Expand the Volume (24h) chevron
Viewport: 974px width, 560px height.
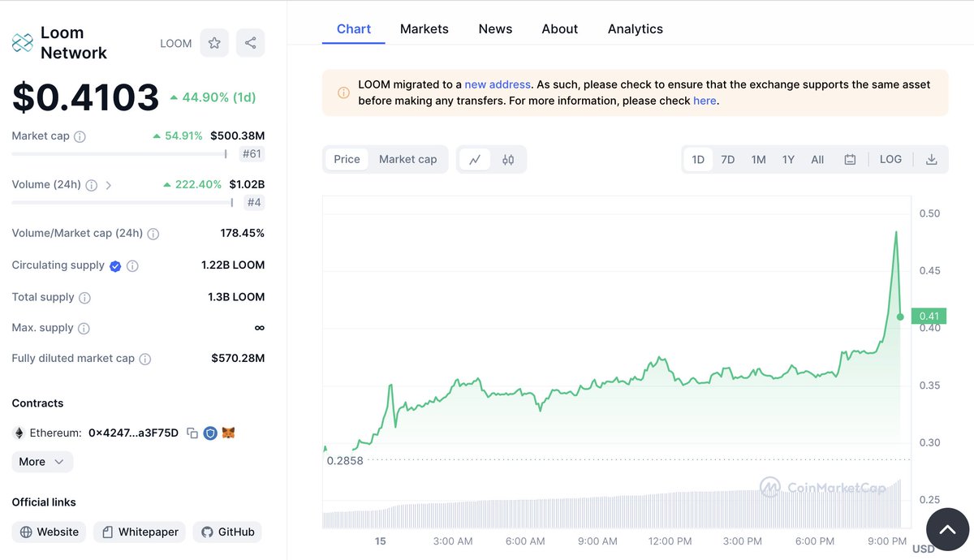click(x=109, y=185)
